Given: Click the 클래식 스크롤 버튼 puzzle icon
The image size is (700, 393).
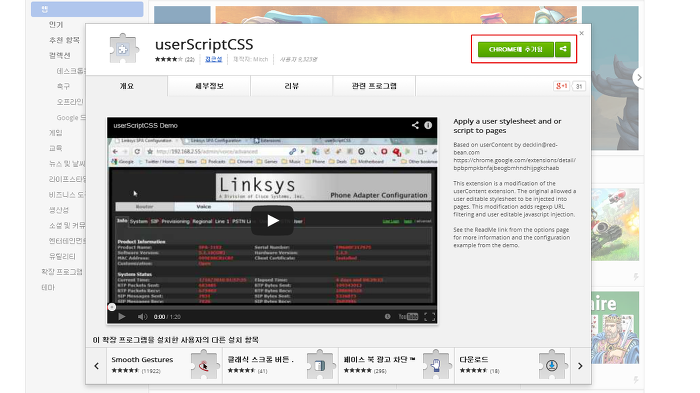Looking at the screenshot, I should 320,366.
